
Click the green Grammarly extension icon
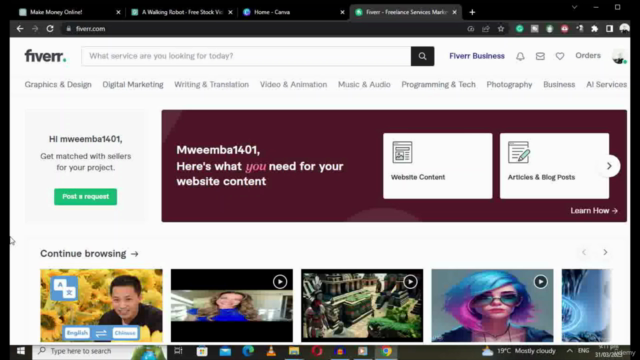(x=520, y=29)
